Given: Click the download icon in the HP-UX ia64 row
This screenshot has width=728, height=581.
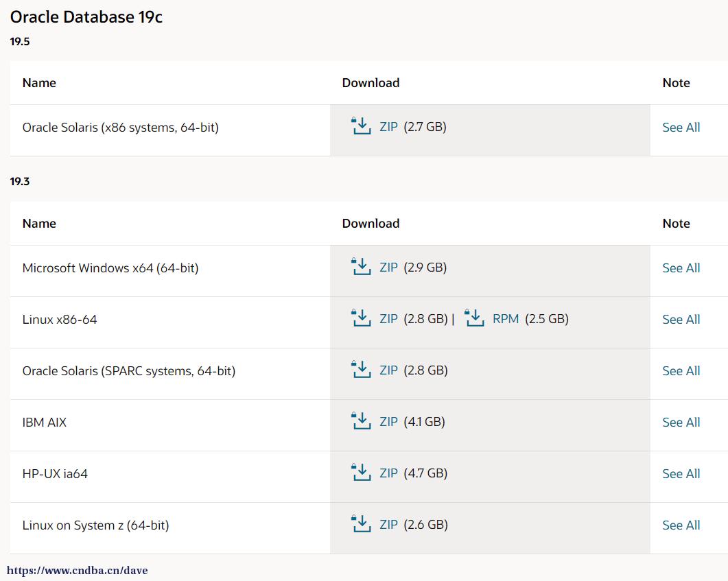Looking at the screenshot, I should 361,473.
